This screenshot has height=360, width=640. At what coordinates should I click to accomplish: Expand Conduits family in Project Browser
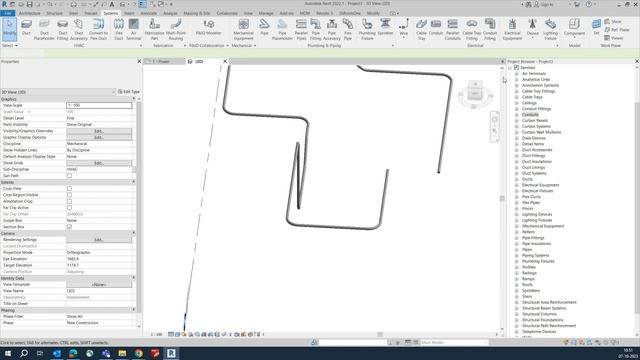point(517,115)
